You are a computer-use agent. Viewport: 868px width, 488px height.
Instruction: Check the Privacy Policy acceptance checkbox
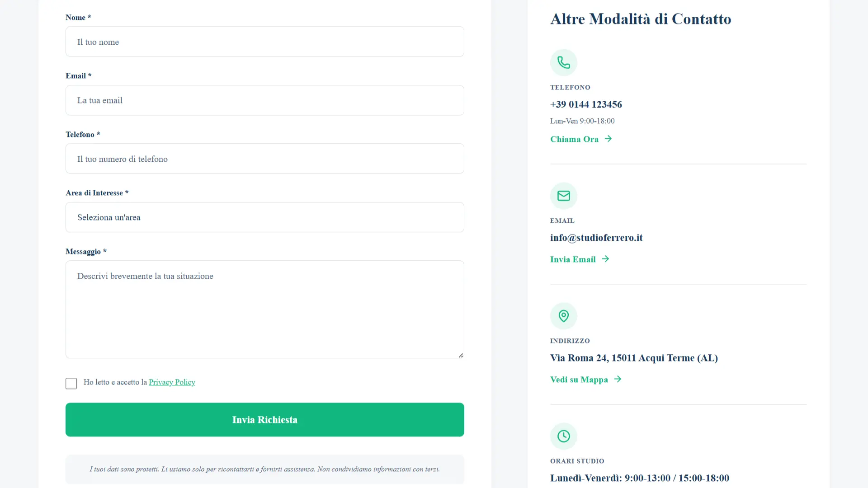point(71,383)
